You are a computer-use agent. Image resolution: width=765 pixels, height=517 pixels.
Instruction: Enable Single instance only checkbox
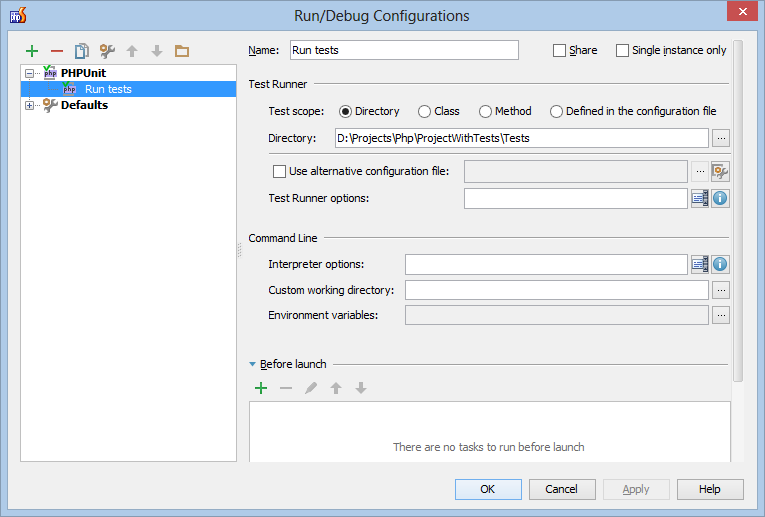pyautogui.click(x=622, y=50)
